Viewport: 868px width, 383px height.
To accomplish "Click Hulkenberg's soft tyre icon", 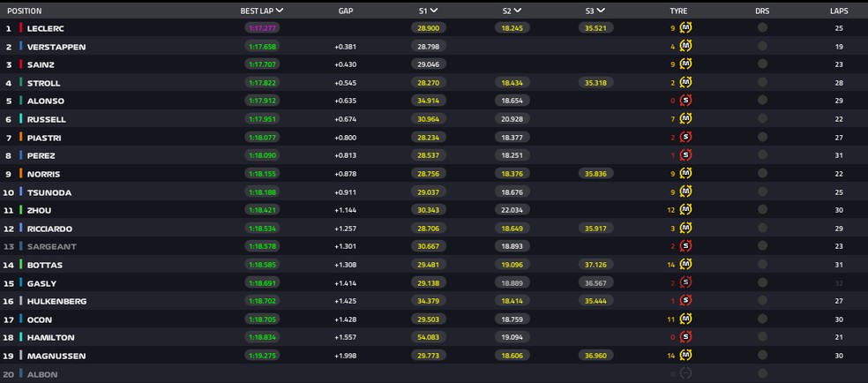I will [686, 301].
